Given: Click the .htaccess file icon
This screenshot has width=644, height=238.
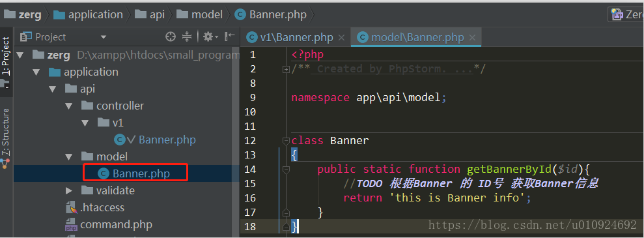Looking at the screenshot, I should pos(72,208).
